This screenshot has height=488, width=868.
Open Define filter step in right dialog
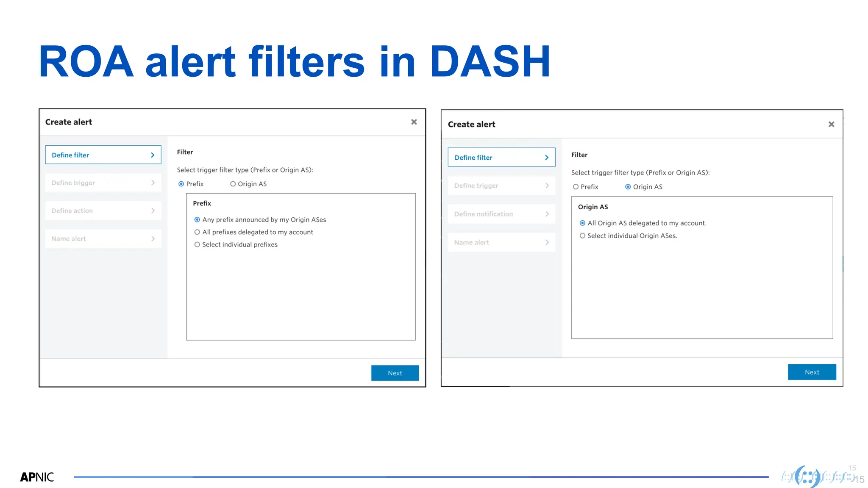(x=501, y=157)
